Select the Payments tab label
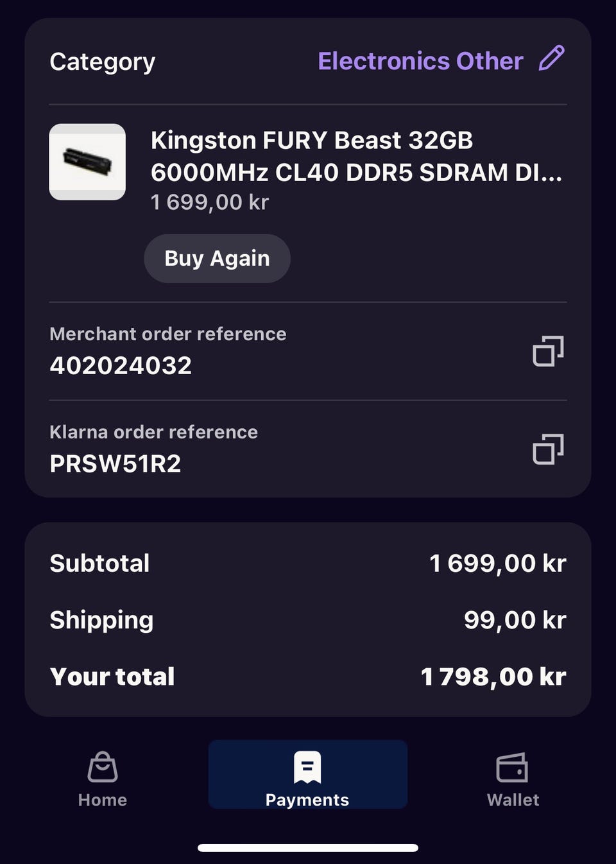This screenshot has height=864, width=616. point(307,800)
